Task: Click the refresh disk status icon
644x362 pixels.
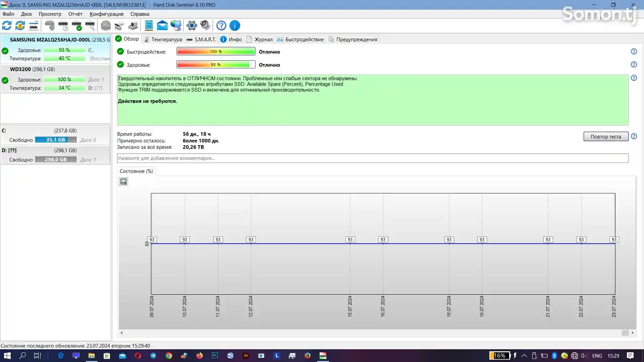Action: tap(7, 25)
